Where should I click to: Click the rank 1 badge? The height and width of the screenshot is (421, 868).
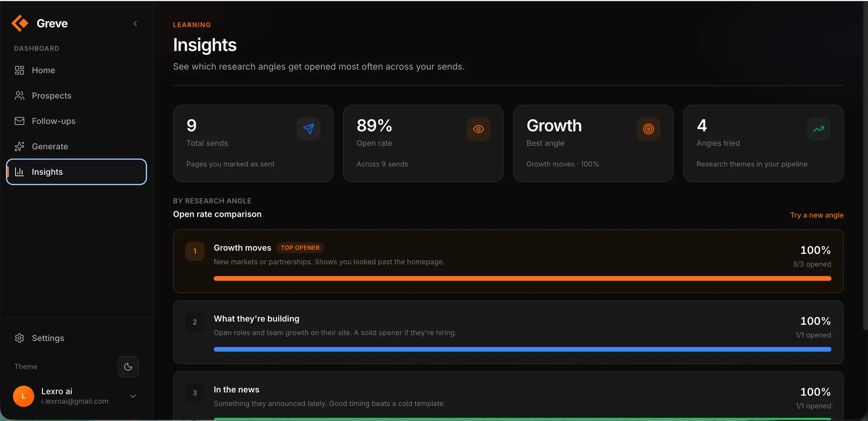pos(195,251)
